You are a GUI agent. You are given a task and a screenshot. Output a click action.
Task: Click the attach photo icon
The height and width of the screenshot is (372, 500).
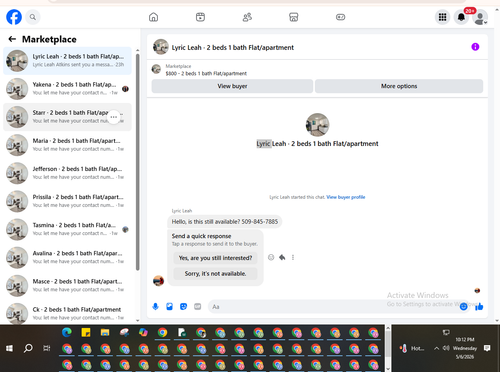click(169, 307)
